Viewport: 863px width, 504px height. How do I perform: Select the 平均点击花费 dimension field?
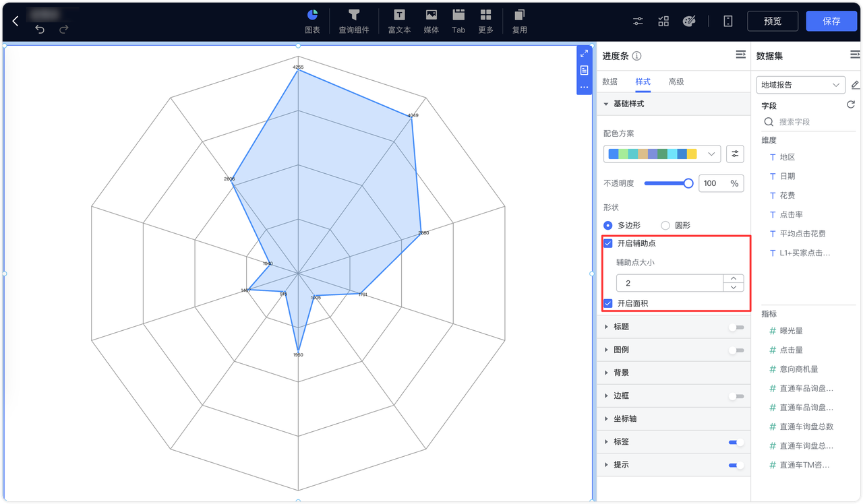[x=802, y=234]
